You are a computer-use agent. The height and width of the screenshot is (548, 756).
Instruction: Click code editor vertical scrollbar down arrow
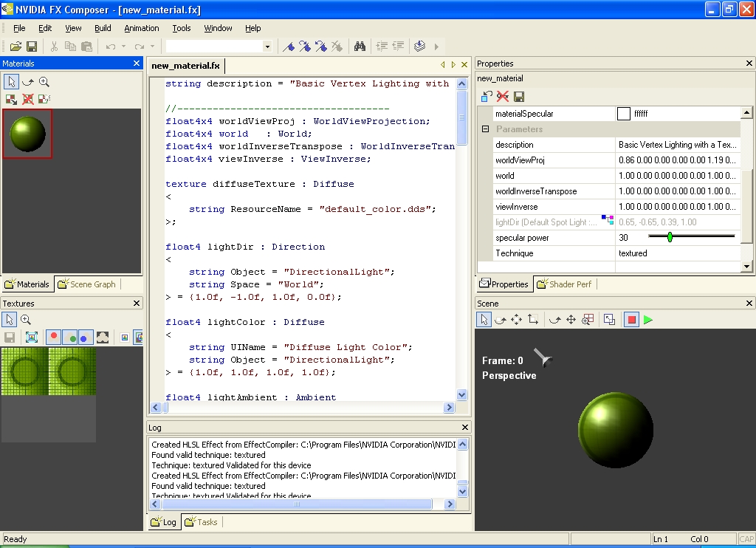coord(462,395)
